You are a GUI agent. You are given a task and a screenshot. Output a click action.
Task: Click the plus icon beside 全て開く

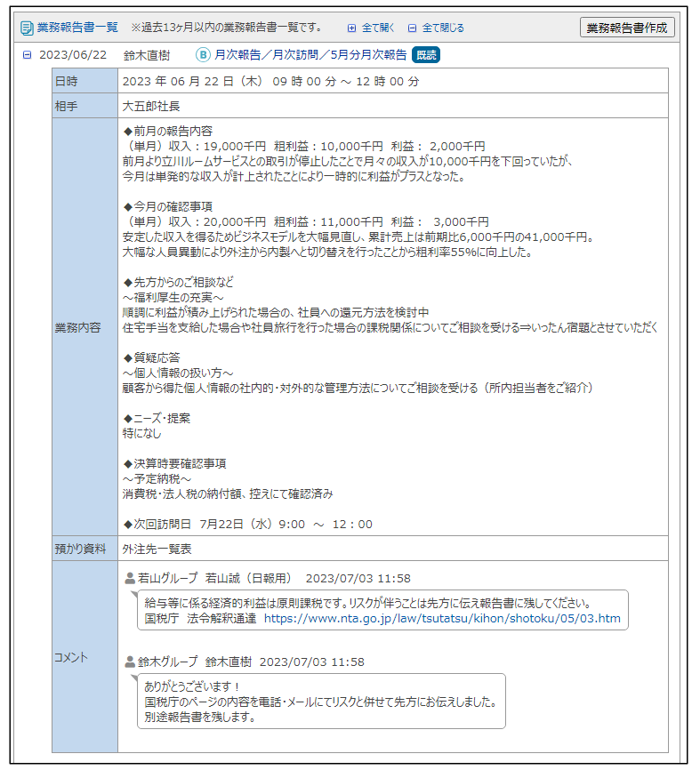click(351, 28)
